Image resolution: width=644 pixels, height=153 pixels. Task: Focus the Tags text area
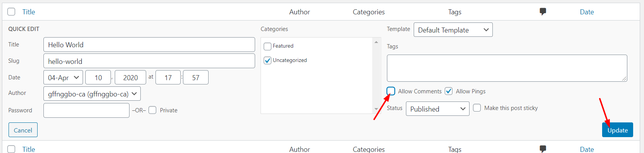click(507, 68)
